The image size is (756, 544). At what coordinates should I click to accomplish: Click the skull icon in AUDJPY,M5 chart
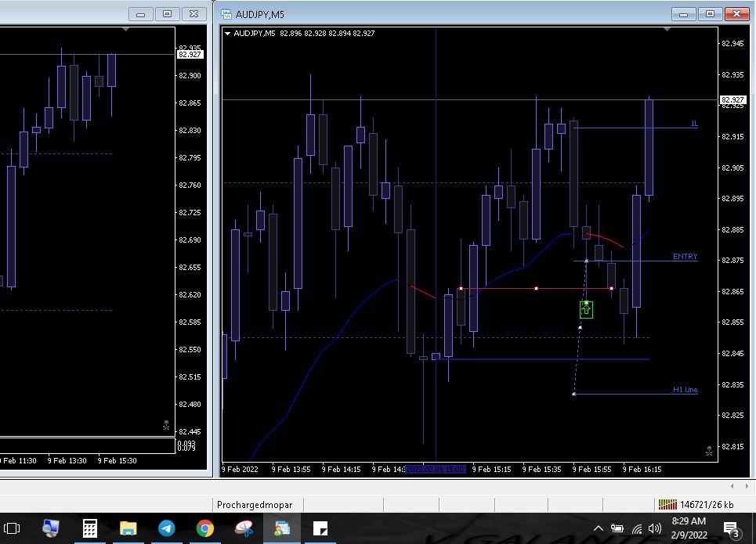point(709,451)
